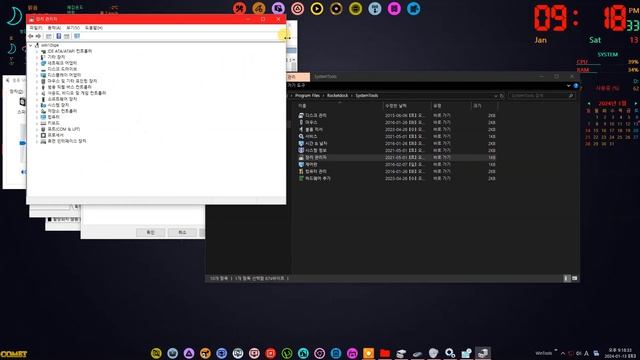Expand the 휴먼 인터페이스 장치 node

pyautogui.click(x=37, y=141)
